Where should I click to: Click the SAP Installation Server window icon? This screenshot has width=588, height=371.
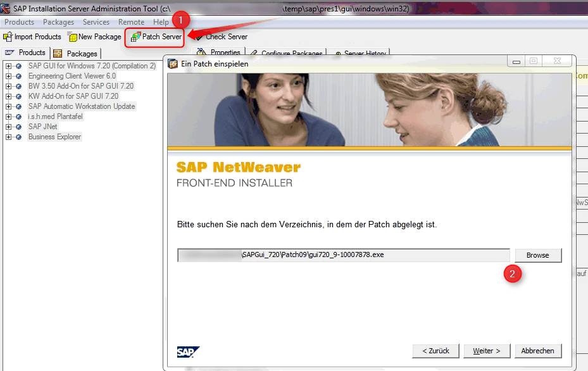(x=5, y=8)
